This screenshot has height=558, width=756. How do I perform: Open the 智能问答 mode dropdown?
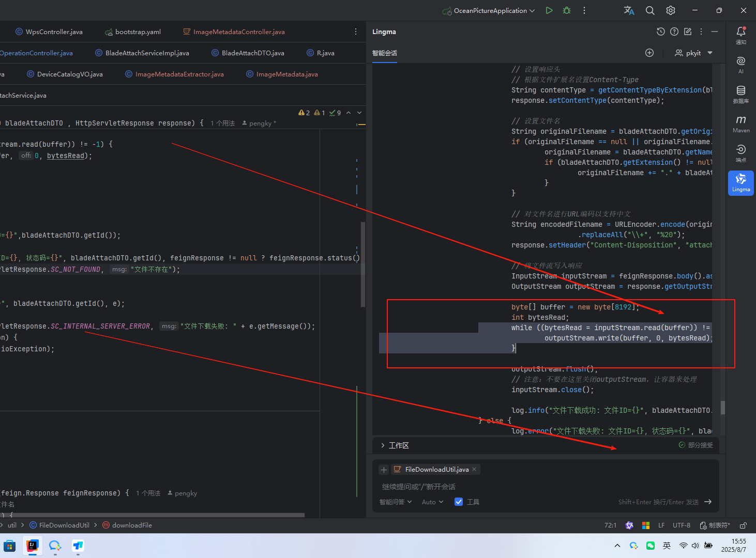coord(396,502)
